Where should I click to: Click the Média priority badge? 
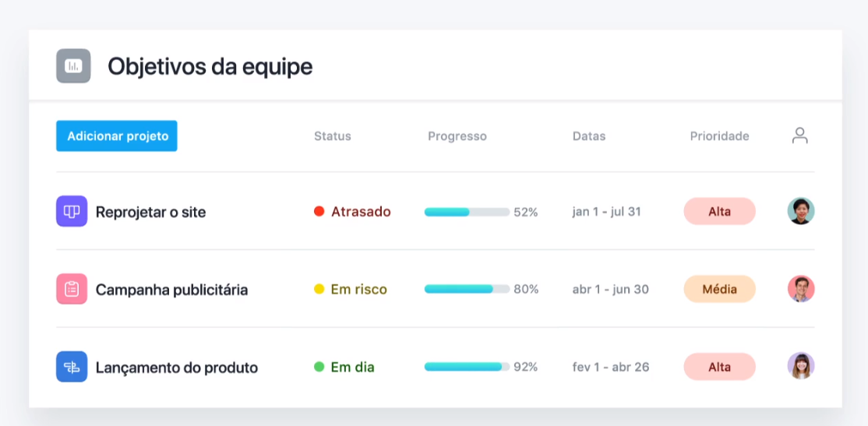click(720, 289)
